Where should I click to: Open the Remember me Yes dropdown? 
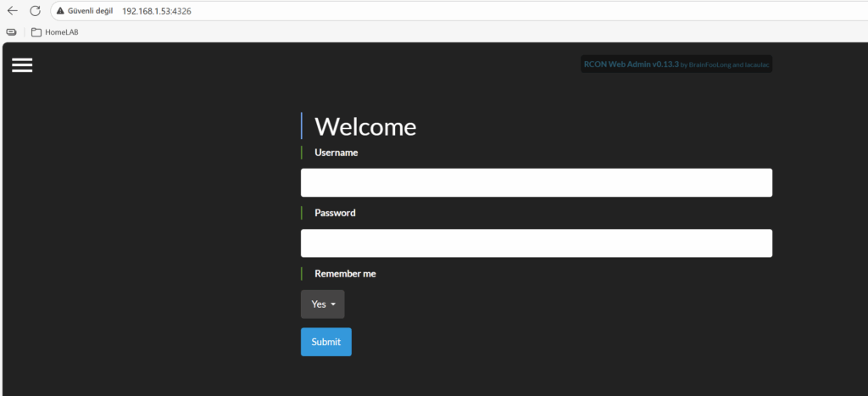[x=322, y=304]
